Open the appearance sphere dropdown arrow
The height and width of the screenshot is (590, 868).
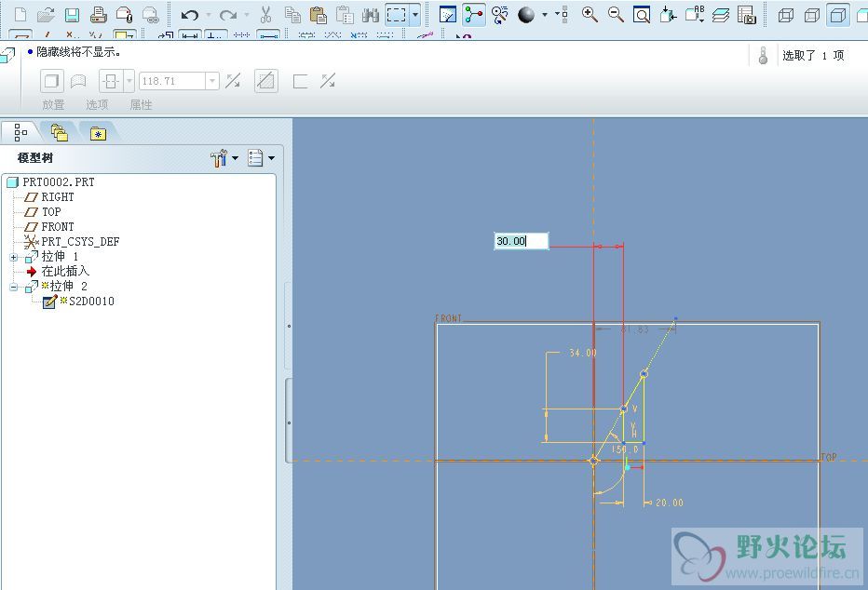(545, 15)
